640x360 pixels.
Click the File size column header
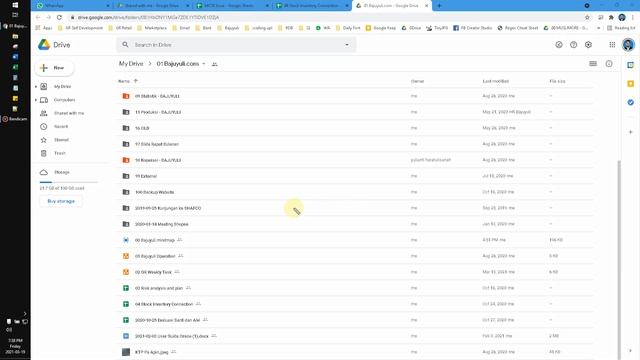coord(557,81)
